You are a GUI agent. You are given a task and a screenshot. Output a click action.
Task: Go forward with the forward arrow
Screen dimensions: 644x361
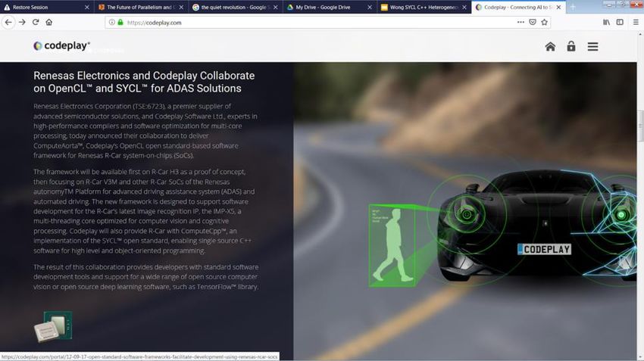click(22, 22)
